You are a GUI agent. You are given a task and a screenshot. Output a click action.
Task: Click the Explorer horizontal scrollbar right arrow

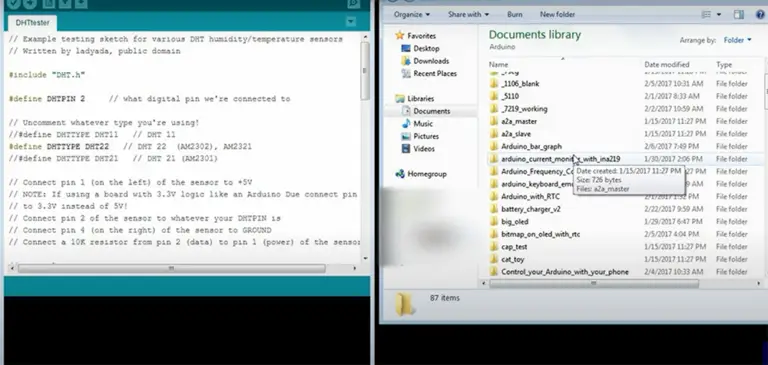[759, 283]
